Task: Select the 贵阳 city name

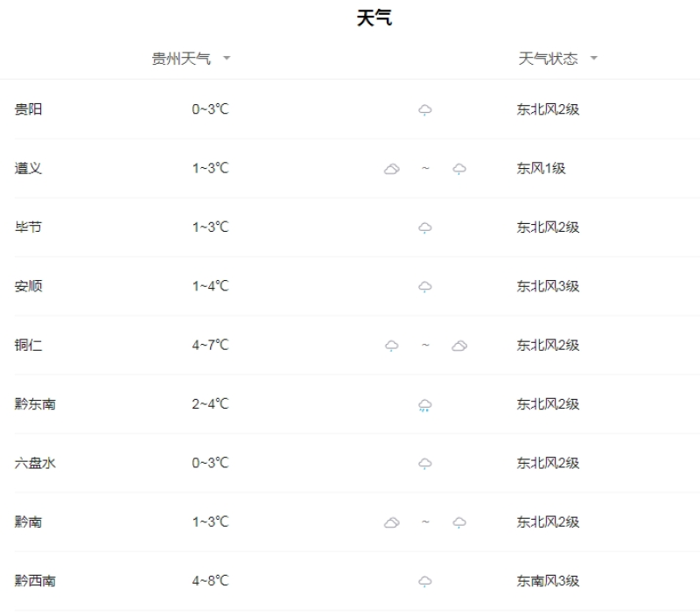Action: (28, 109)
